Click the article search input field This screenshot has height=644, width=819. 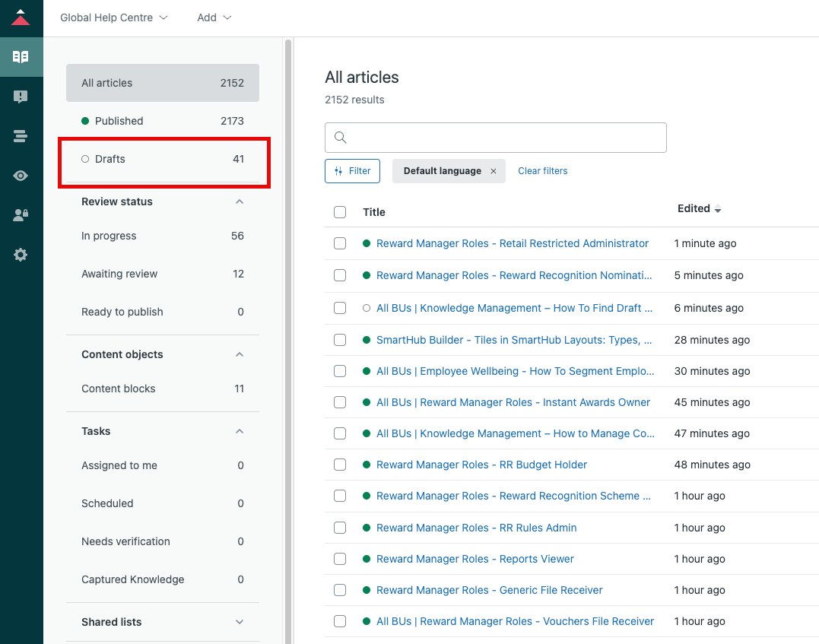(502, 138)
